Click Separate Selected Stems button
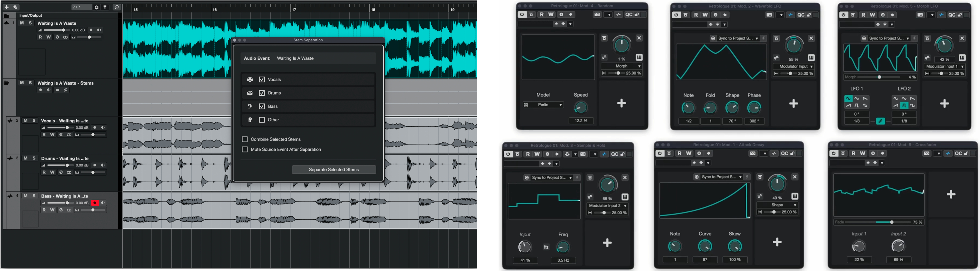Viewport: 980px width, 271px height. tap(334, 170)
